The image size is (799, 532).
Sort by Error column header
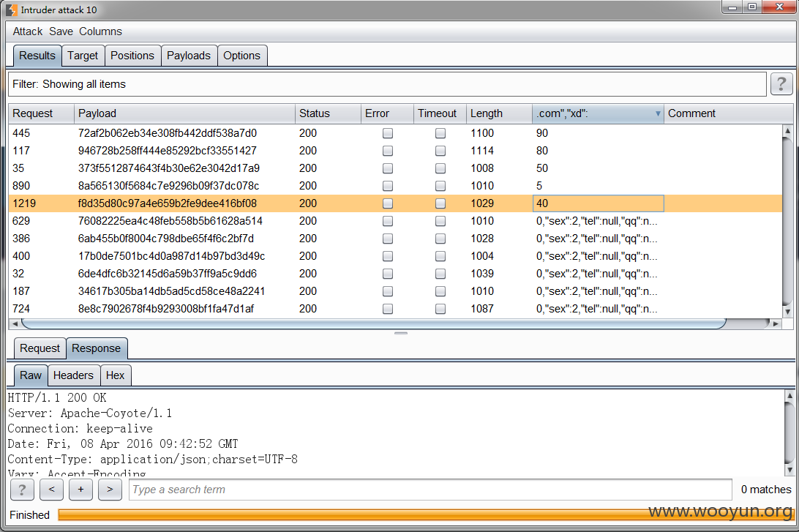[387, 113]
